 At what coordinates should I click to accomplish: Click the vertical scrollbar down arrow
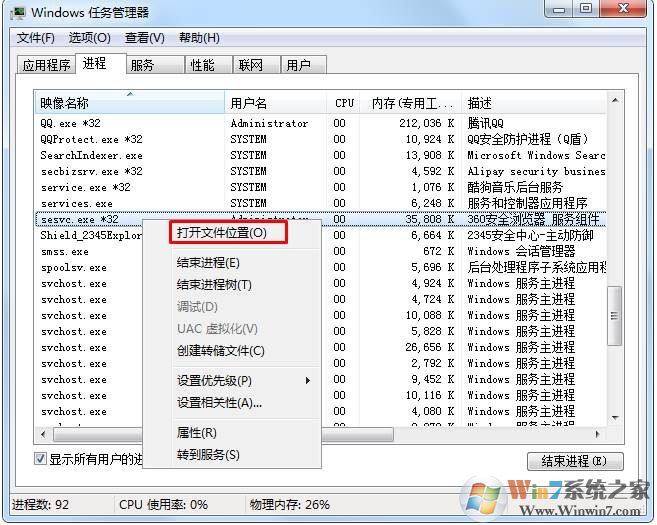615,417
